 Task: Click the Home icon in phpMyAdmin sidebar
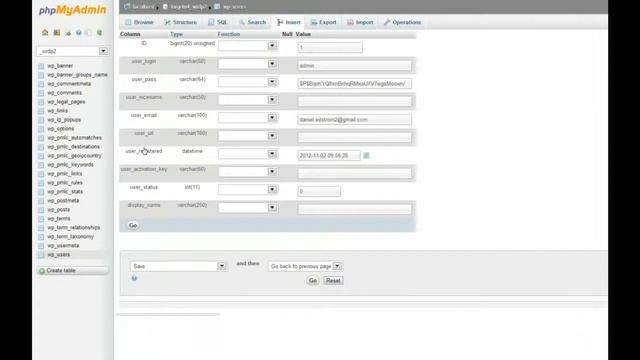(x=45, y=33)
